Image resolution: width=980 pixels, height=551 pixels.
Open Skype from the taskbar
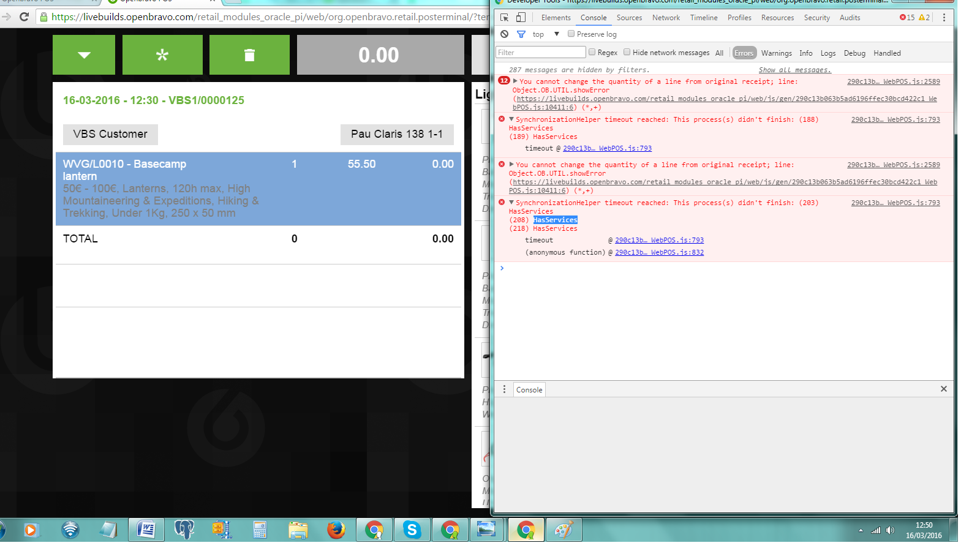coord(412,530)
